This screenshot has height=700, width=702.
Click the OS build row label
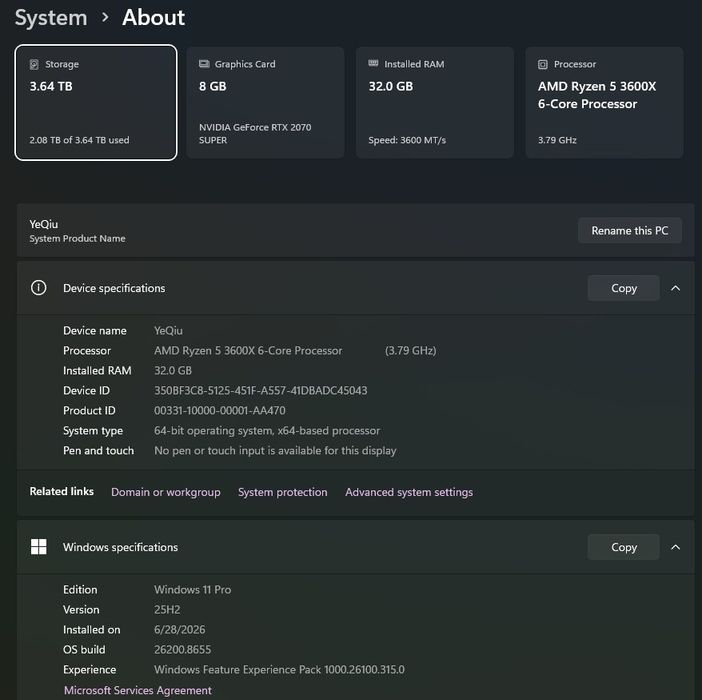coord(84,649)
